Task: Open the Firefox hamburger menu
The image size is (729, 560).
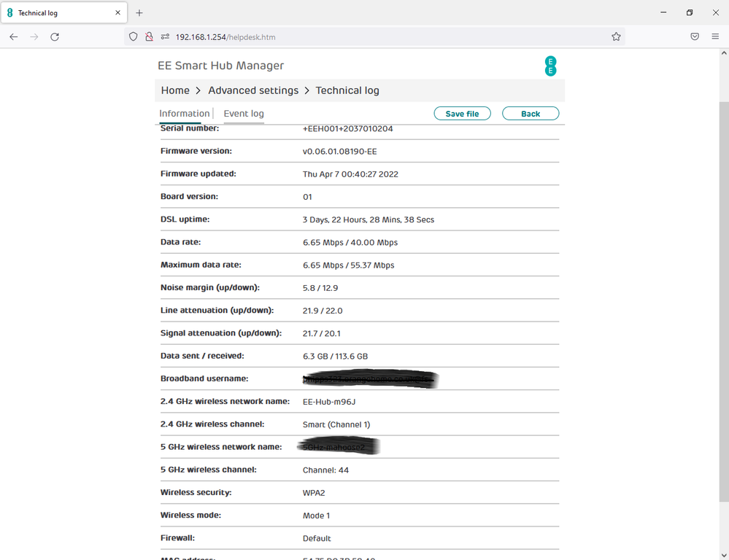Action: pyautogui.click(x=715, y=36)
